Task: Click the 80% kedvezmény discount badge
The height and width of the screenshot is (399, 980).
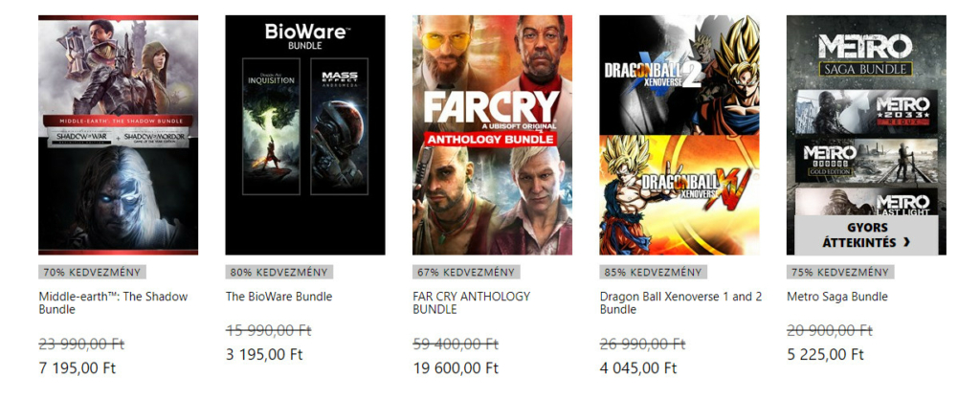Action: point(279,273)
